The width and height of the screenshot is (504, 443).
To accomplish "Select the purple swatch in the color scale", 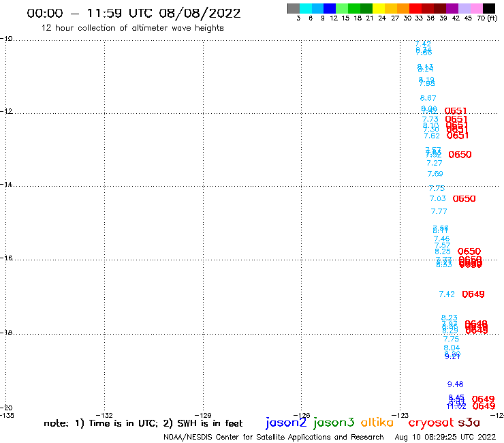I will point(452,8).
